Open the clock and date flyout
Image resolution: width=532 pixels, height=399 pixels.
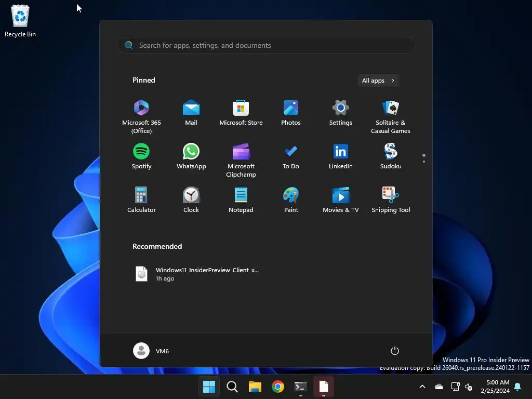pos(495,387)
